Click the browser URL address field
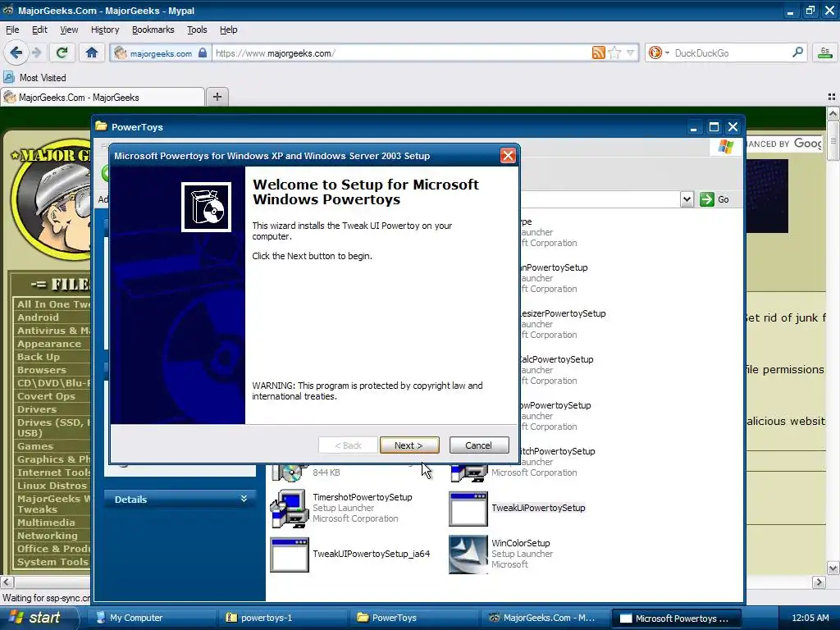Image resolution: width=840 pixels, height=630 pixels. 400,52
